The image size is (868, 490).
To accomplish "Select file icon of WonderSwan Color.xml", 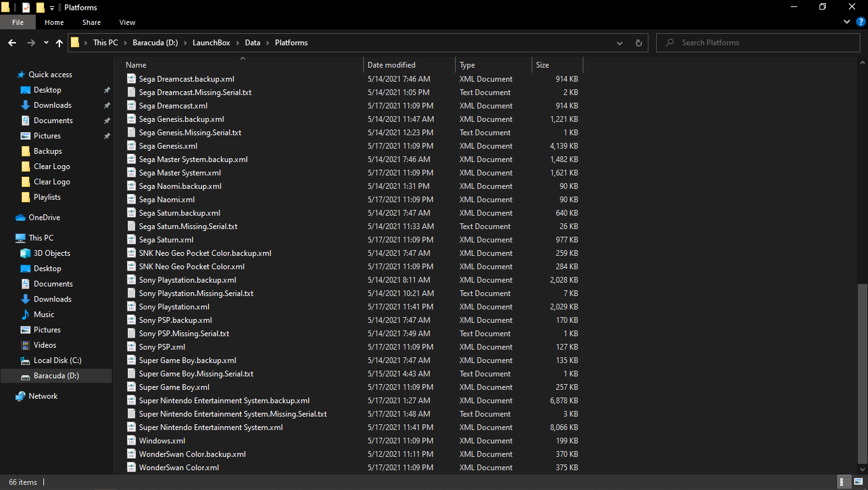I will pyautogui.click(x=131, y=468).
